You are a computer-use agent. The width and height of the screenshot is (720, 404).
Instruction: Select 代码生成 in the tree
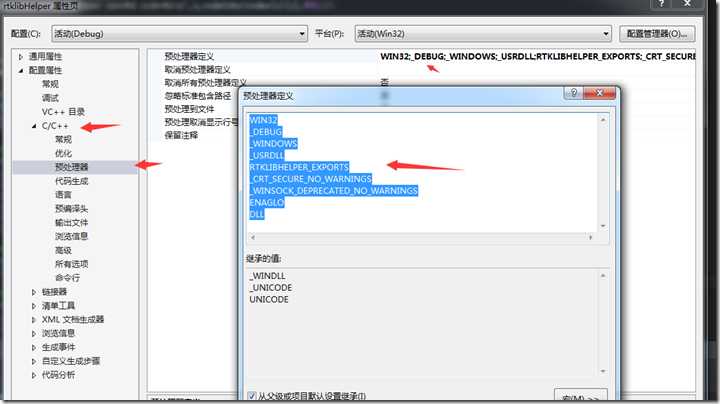[x=72, y=181]
